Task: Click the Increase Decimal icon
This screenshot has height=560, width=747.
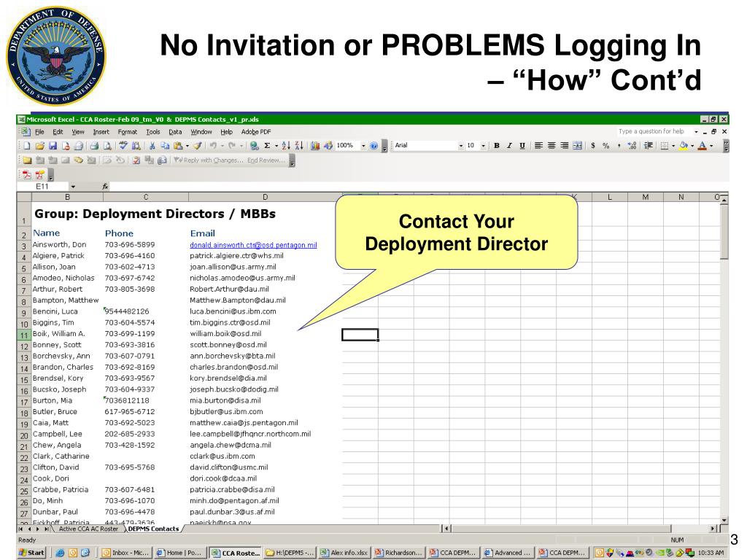Action: click(x=632, y=146)
